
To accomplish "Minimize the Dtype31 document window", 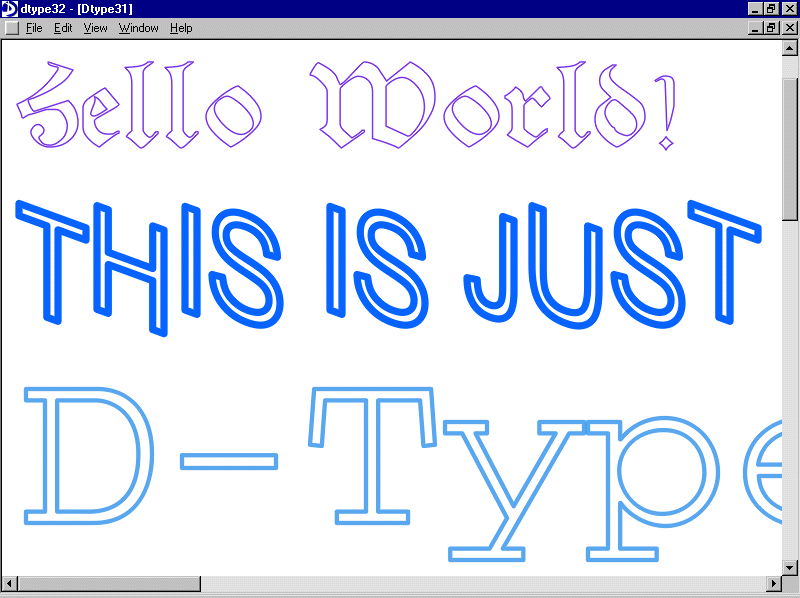I will (756, 28).
